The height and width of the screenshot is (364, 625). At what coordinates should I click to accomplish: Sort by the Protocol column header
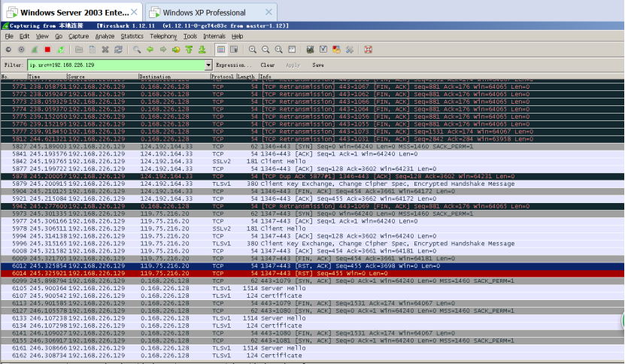click(223, 76)
